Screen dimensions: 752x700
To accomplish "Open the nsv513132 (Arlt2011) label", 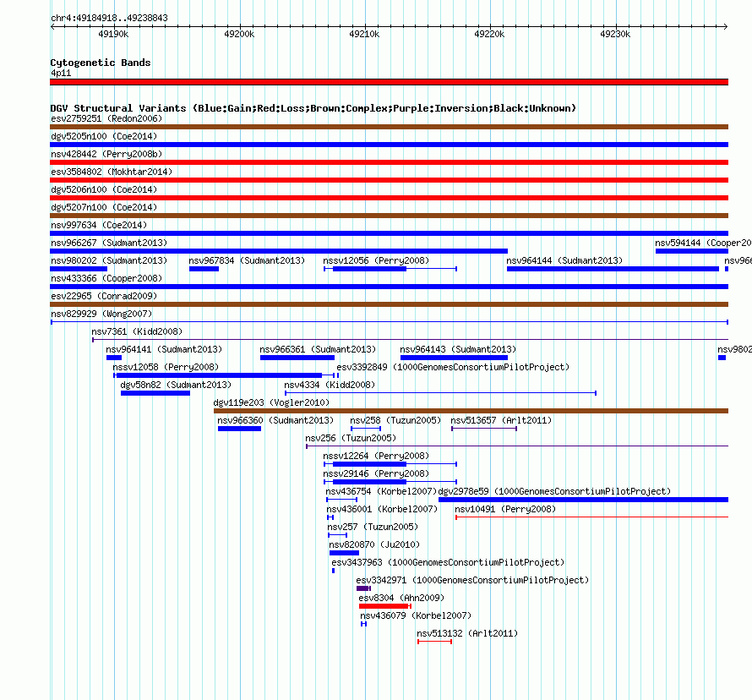I will (467, 633).
